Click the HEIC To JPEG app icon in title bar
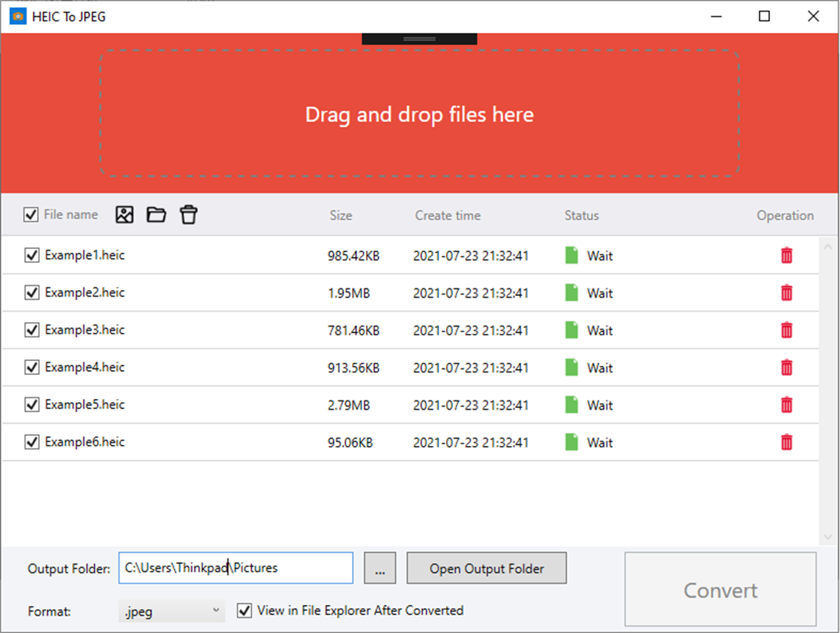This screenshot has height=633, width=840. click(17, 16)
